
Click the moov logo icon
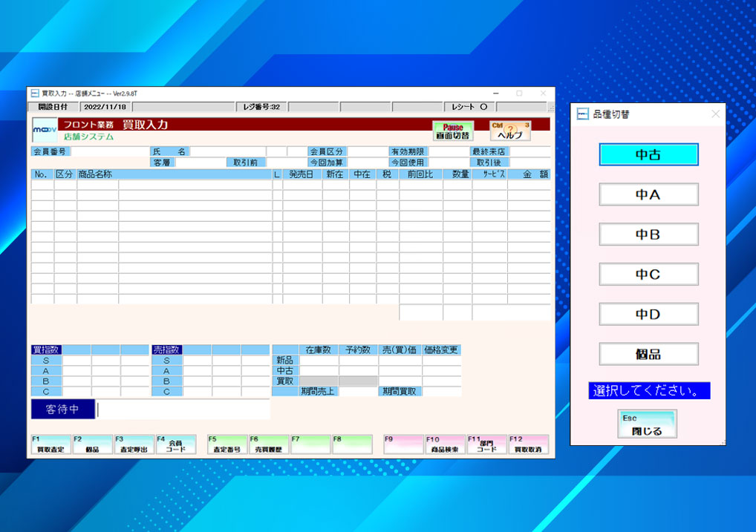pyautogui.click(x=45, y=130)
